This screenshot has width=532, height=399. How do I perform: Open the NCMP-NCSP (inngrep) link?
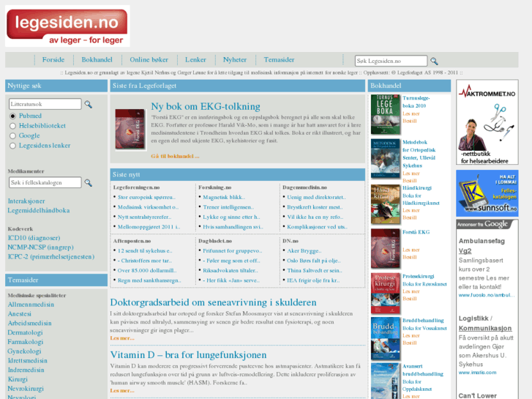coord(41,247)
